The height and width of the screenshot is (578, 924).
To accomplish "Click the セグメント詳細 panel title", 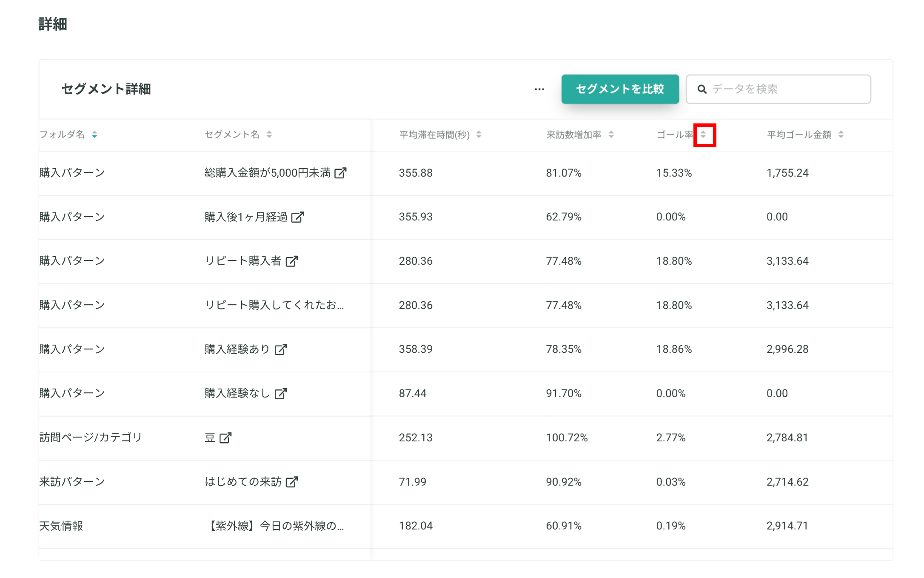I will pos(106,89).
